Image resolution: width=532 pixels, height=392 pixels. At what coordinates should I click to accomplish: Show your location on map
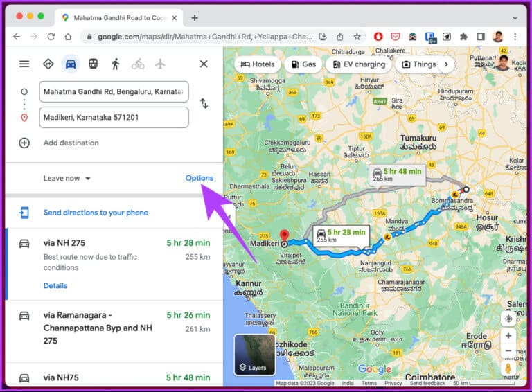pyautogui.click(x=508, y=319)
